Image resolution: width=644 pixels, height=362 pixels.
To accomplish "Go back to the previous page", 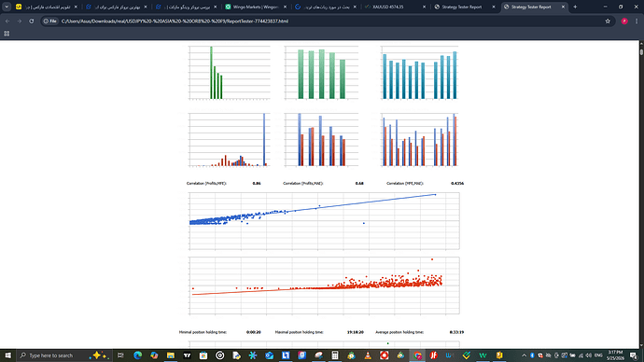I will click(x=7, y=21).
